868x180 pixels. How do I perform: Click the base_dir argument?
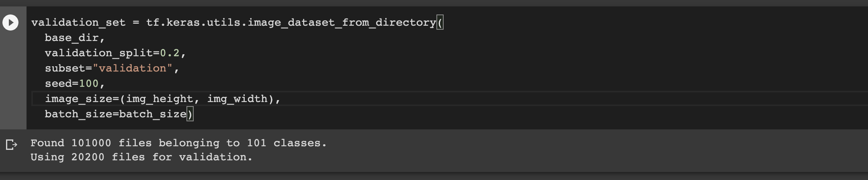72,38
